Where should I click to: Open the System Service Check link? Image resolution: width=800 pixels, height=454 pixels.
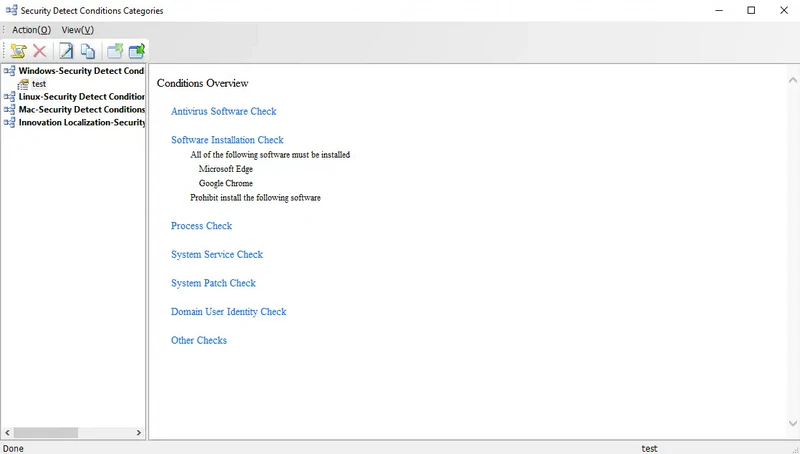pyautogui.click(x=217, y=254)
